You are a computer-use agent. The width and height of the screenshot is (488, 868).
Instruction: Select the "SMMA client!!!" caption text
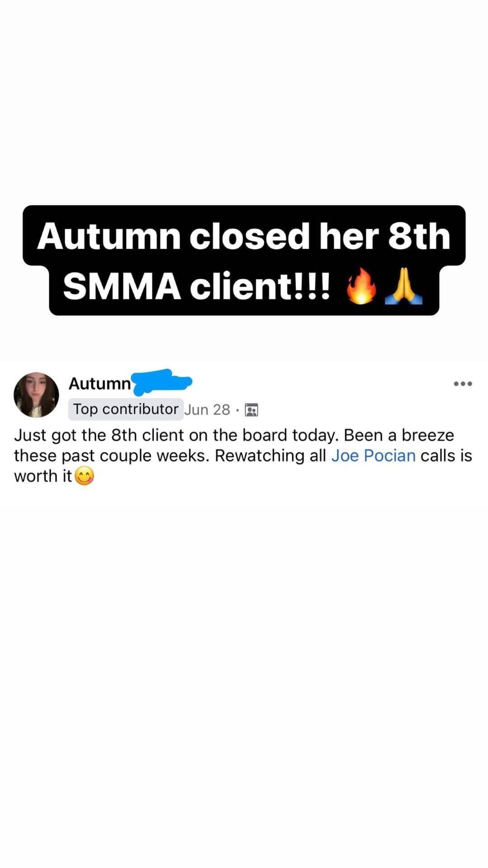point(197,286)
